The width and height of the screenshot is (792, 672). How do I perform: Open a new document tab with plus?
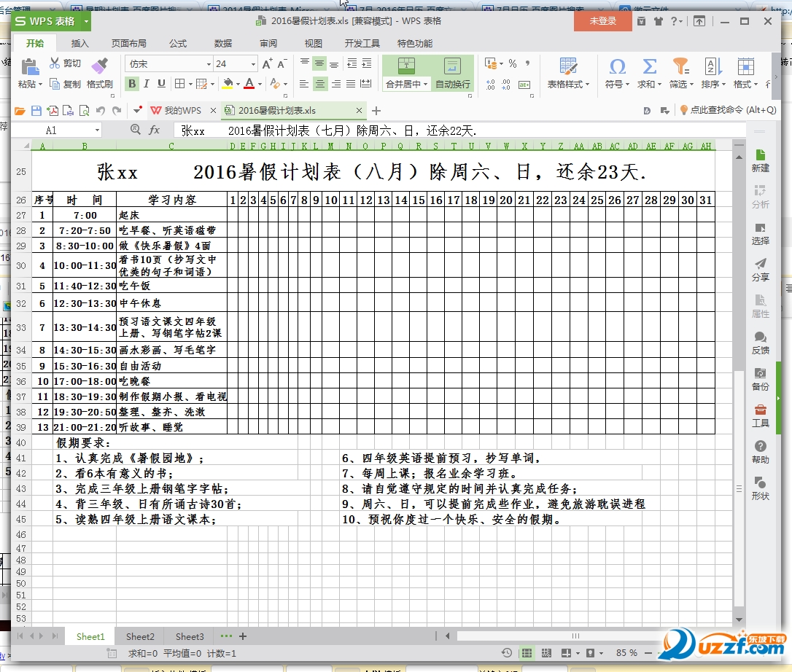click(x=376, y=111)
